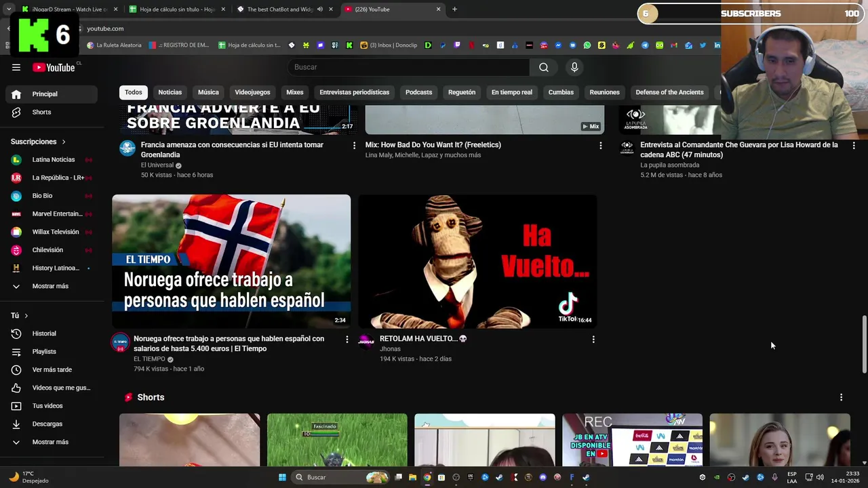The width and height of the screenshot is (868, 488).
Task: Select the Noticias filter chip
Action: tap(170, 92)
